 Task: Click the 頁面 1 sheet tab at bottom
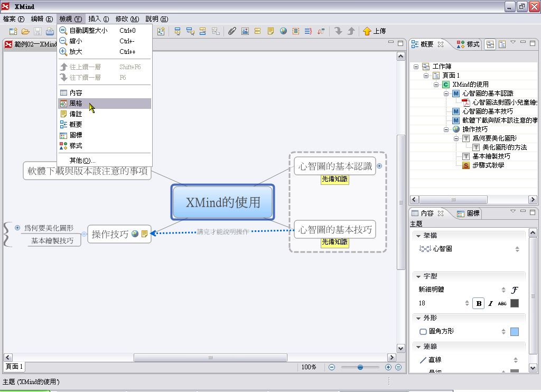click(x=14, y=367)
